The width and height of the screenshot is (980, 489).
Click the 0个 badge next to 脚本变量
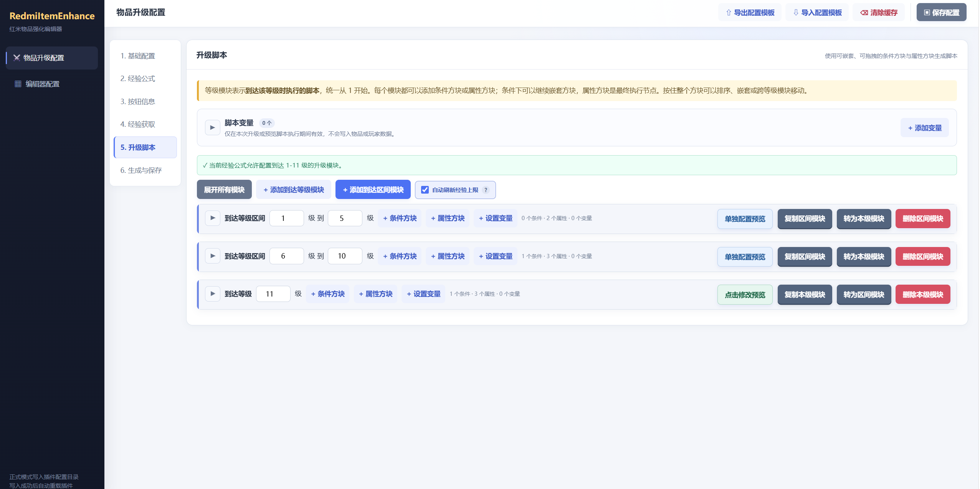267,123
